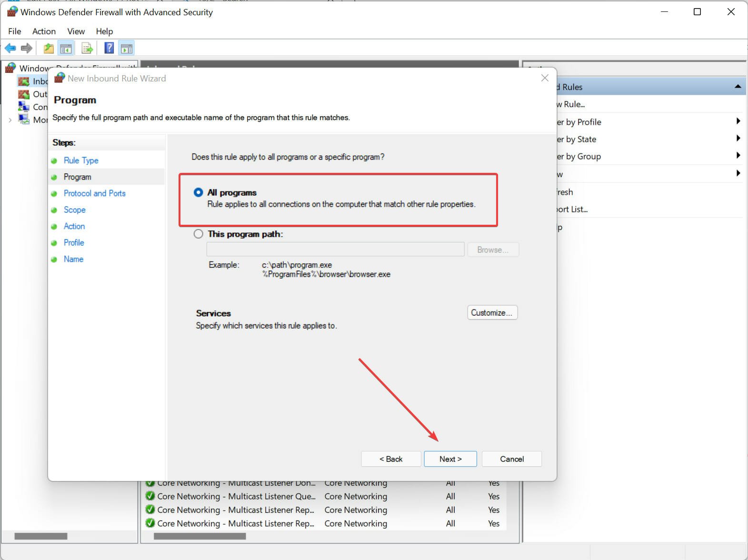The width and height of the screenshot is (748, 560).
Task: Click the Forward arrow toolbar icon
Action: (27, 48)
